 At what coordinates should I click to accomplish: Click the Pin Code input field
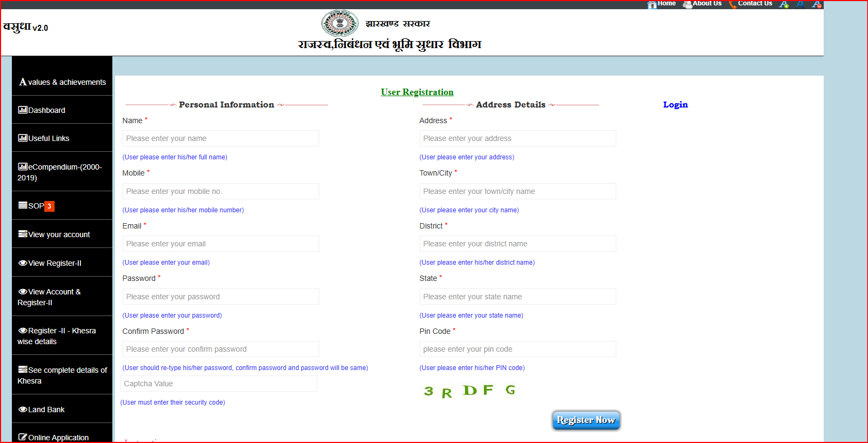[x=517, y=349]
